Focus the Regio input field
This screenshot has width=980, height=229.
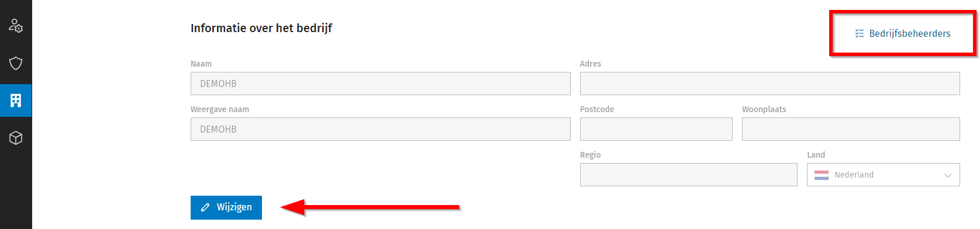[x=689, y=175]
